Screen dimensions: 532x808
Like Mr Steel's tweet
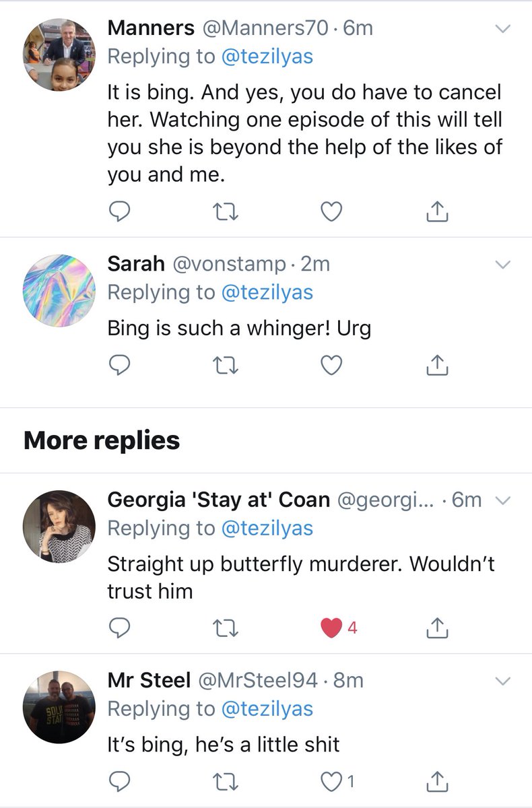[331, 782]
